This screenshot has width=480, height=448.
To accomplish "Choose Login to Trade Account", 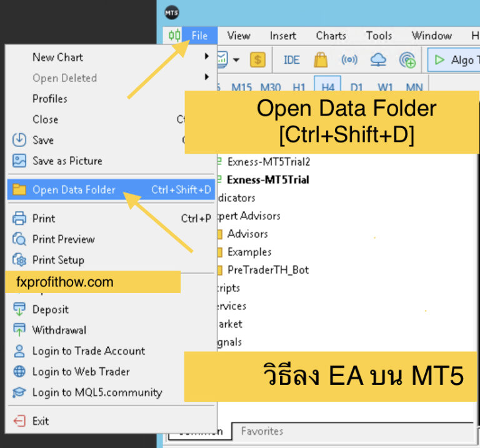I will [x=88, y=351].
